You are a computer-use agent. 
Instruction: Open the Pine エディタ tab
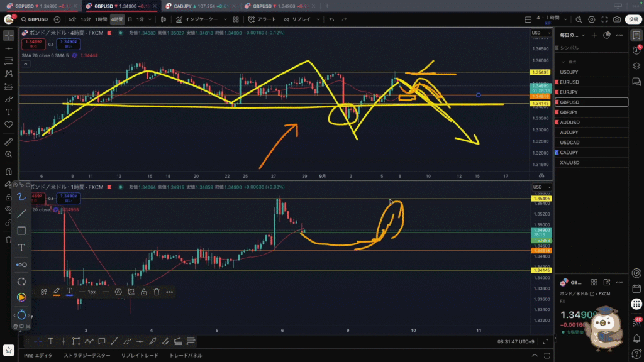tap(38, 356)
